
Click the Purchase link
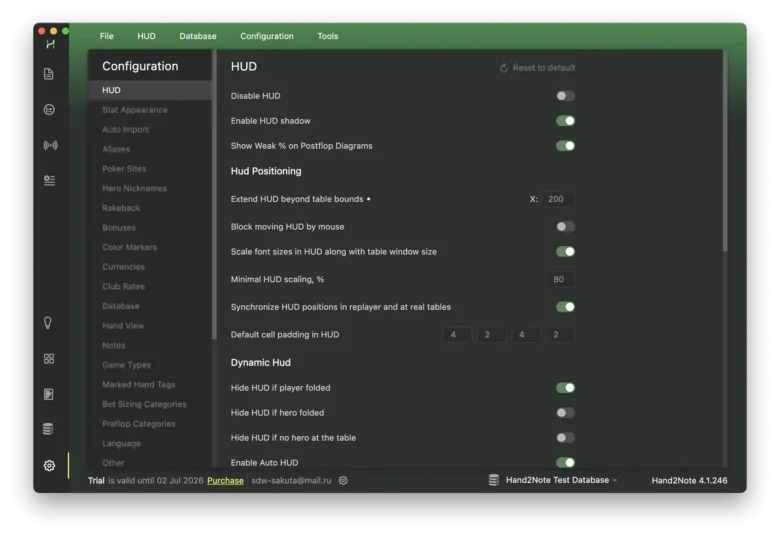click(225, 481)
